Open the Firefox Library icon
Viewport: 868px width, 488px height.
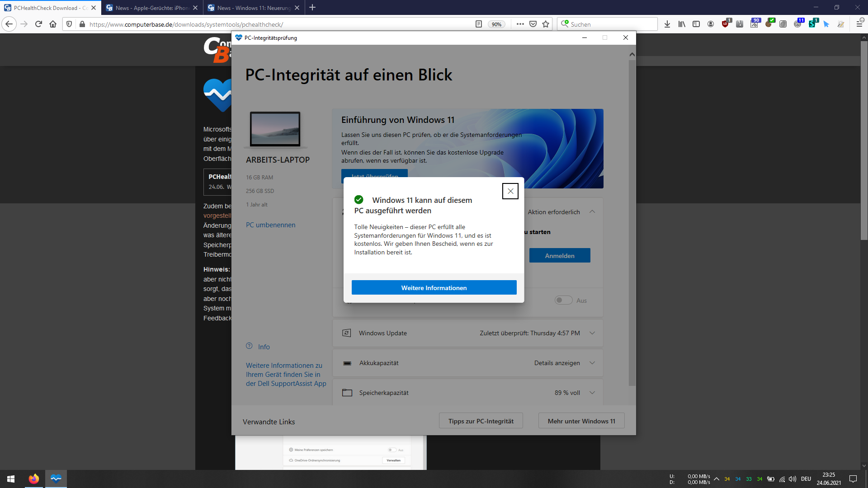pyautogui.click(x=683, y=24)
